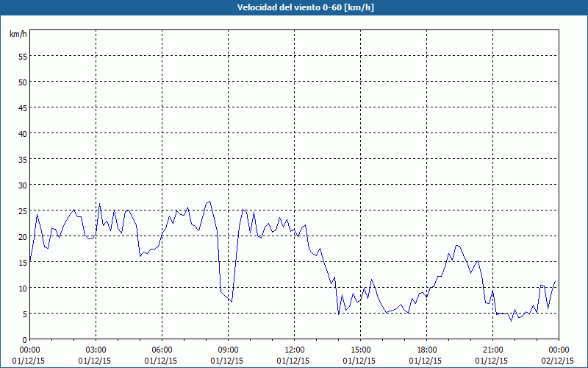Click the y-axis value 40
Screen dimensions: 588x368
23,134
